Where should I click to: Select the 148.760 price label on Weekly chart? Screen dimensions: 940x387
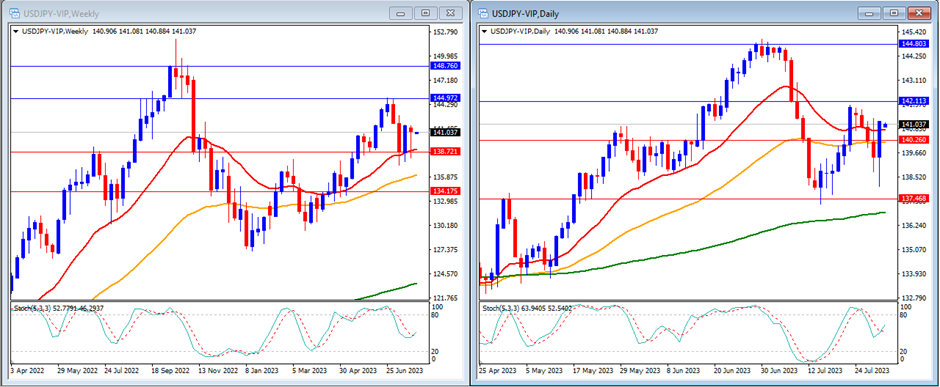(x=445, y=66)
